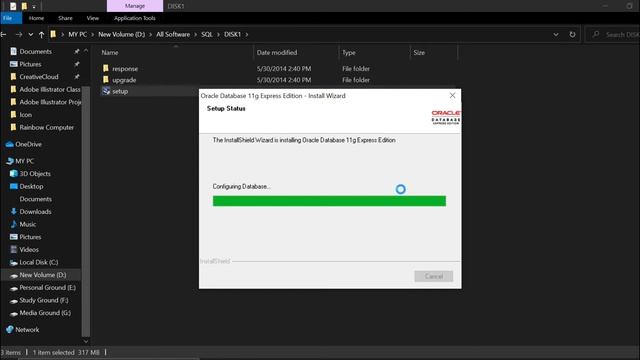Open recent locations dropdown arrow
640x360 pixels.
(x=31, y=35)
